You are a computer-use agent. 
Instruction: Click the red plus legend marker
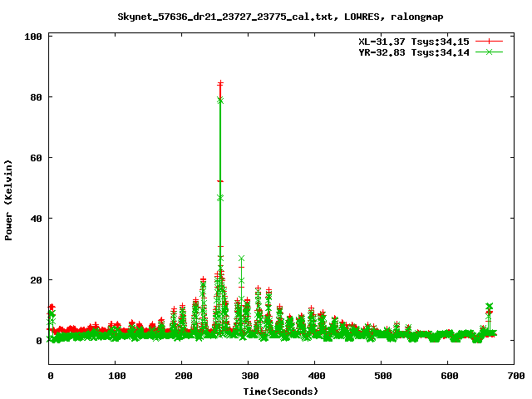pyautogui.click(x=489, y=42)
